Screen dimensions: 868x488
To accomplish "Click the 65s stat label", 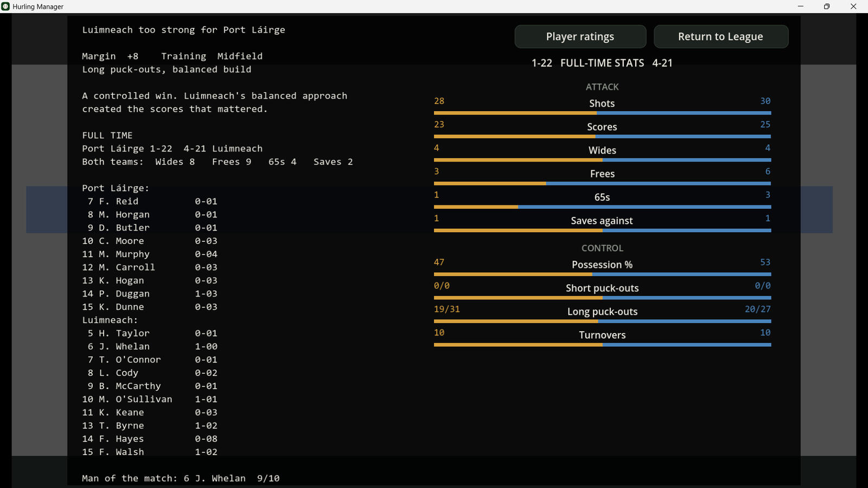I will [x=602, y=197].
